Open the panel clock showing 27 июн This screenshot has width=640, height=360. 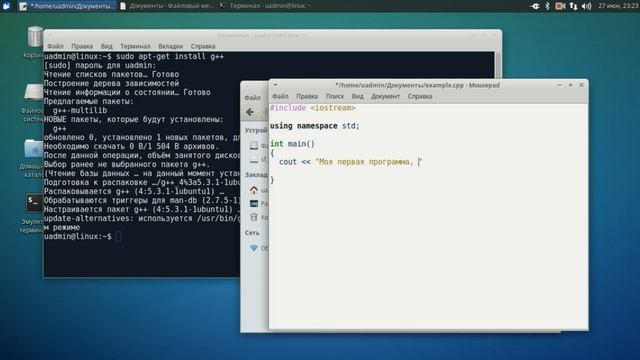point(618,6)
